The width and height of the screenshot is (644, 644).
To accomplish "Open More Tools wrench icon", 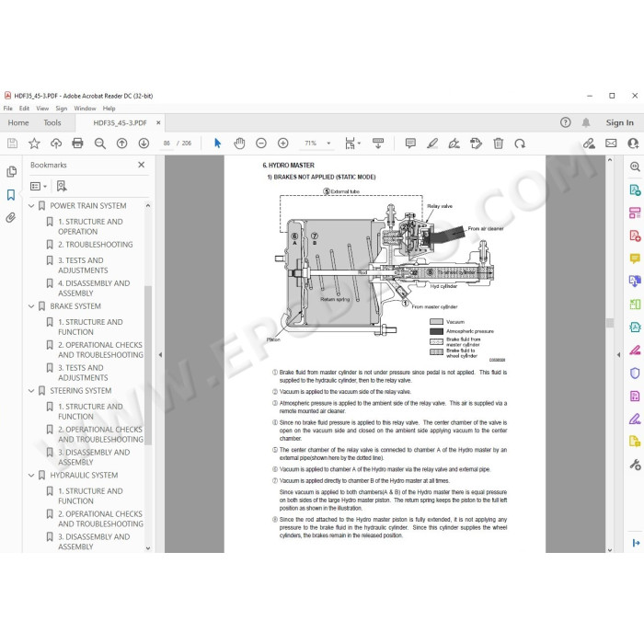I will (x=635, y=465).
